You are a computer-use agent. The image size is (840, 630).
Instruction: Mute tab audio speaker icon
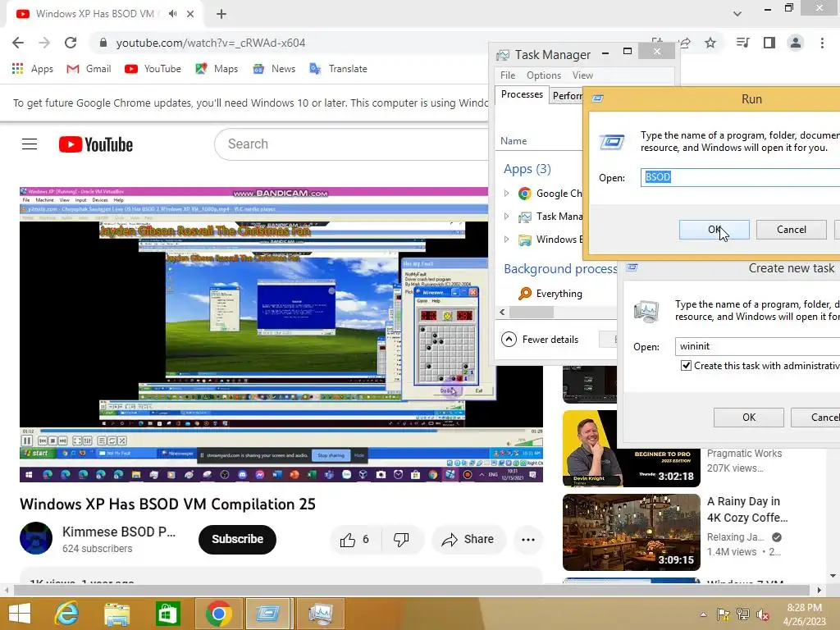coord(172,14)
